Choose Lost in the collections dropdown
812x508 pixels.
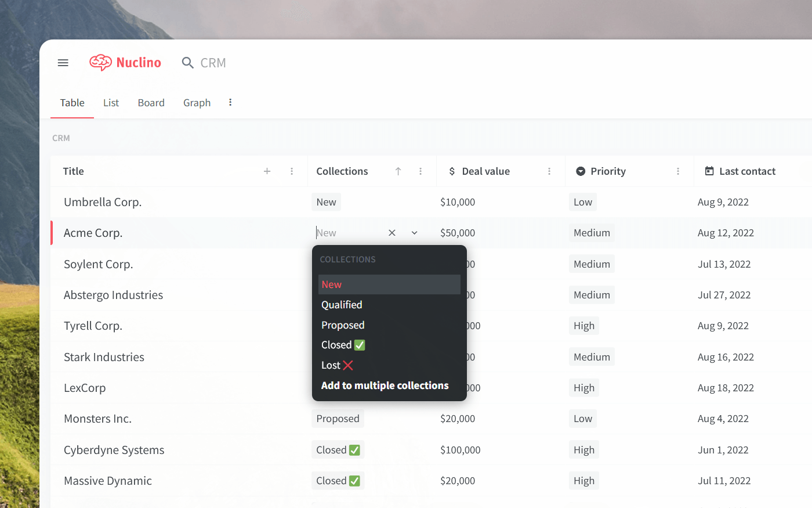(389, 365)
